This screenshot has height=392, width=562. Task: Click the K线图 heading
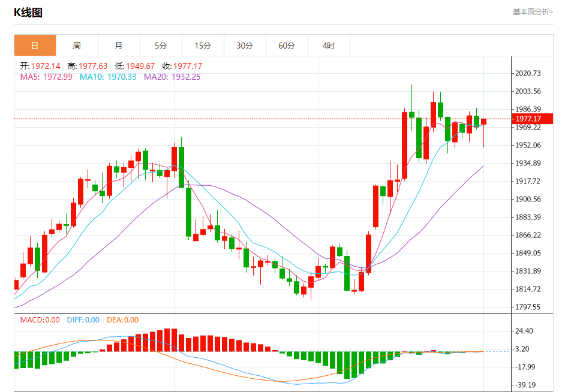click(28, 13)
